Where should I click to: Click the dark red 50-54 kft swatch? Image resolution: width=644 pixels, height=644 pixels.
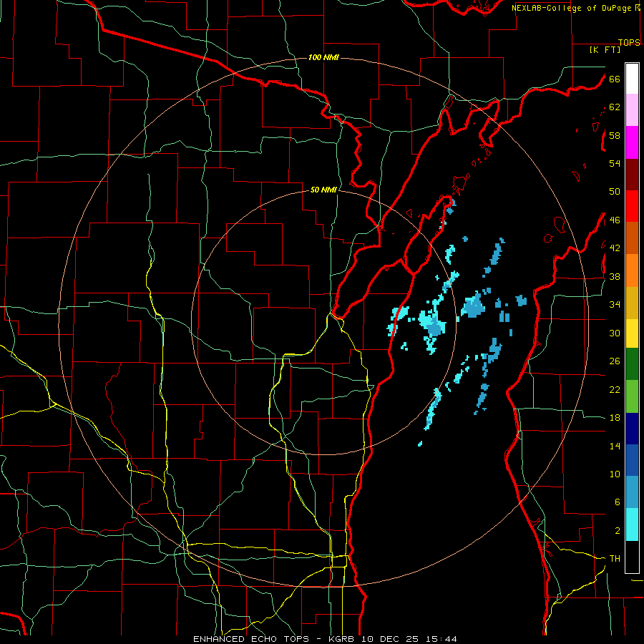coord(632,174)
